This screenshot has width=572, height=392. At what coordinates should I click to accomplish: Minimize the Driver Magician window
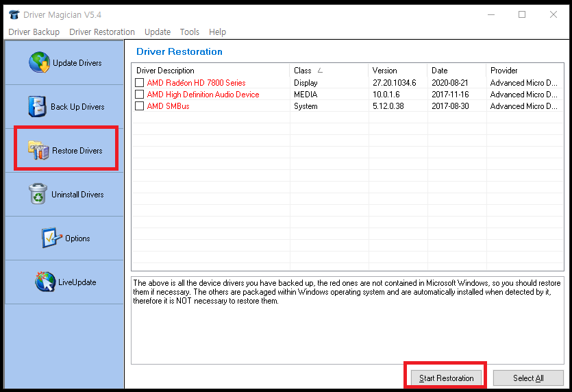pyautogui.click(x=491, y=14)
